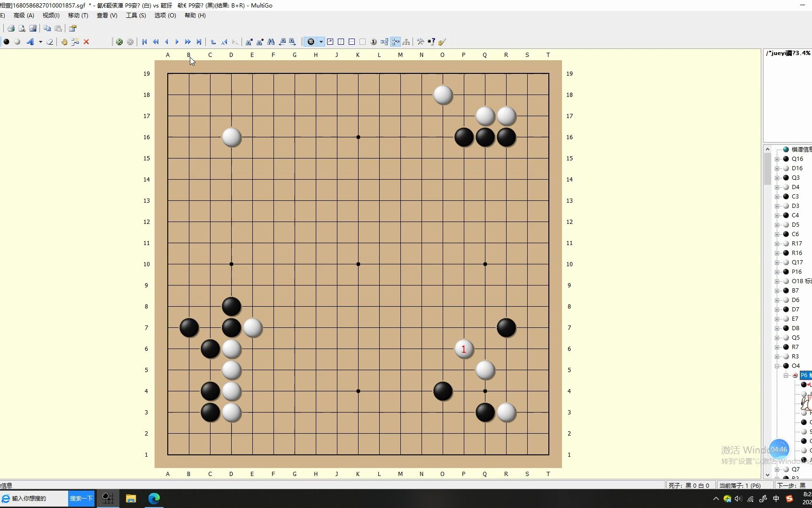Click white stone marked 1 at P6
Image resolution: width=812 pixels, height=508 pixels.
pyautogui.click(x=464, y=349)
